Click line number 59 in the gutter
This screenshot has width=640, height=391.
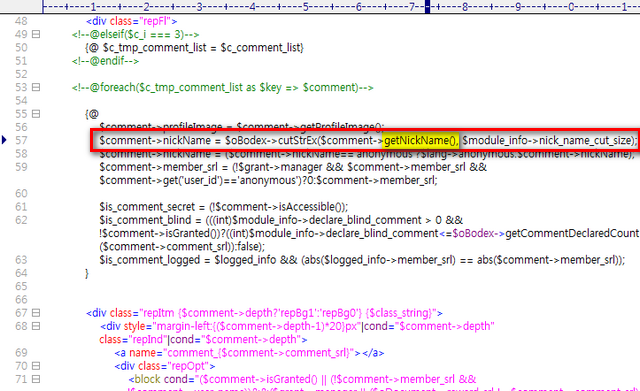coord(21,167)
